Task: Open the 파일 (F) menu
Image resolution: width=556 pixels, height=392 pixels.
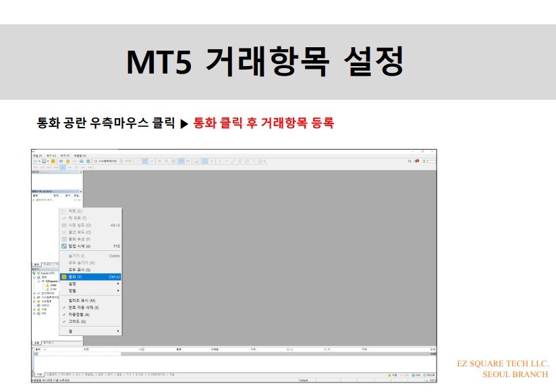Action: pos(37,156)
